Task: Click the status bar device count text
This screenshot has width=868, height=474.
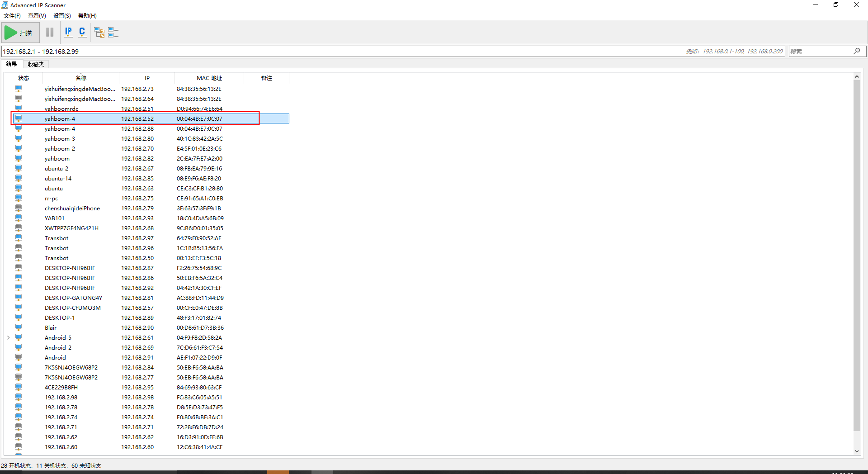Action: (x=51, y=465)
